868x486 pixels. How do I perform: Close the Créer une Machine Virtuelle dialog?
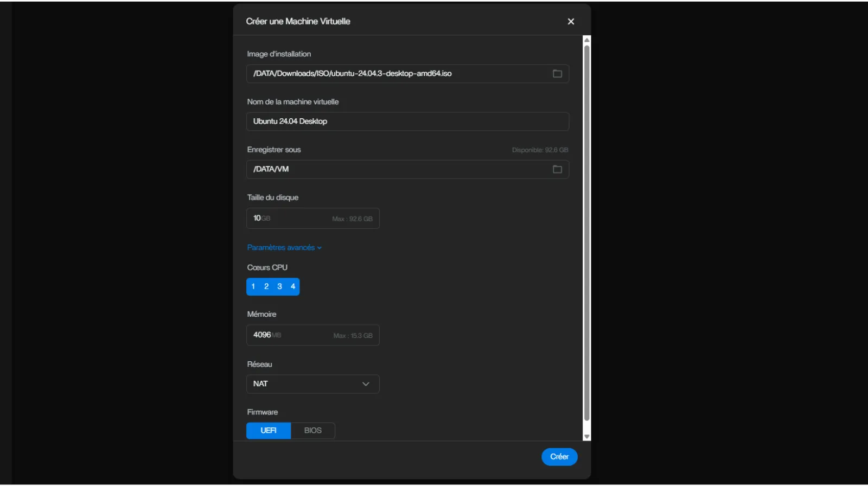[x=571, y=22]
